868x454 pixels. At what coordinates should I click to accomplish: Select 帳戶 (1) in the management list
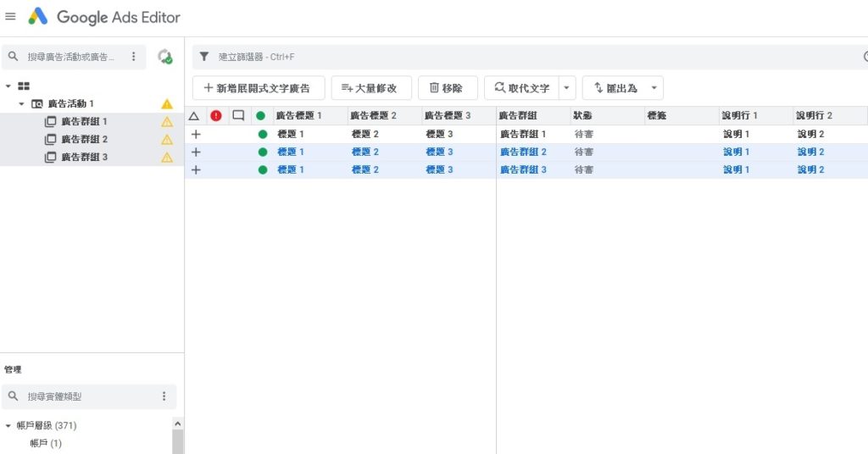pos(46,443)
